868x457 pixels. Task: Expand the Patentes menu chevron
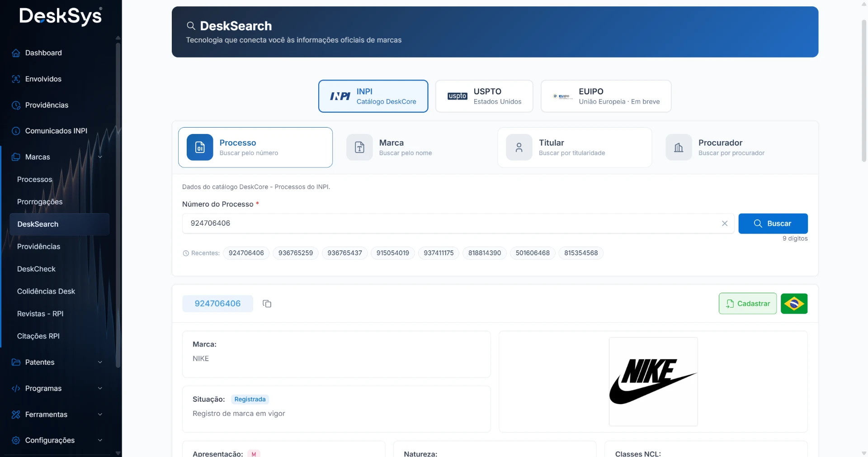tap(100, 362)
